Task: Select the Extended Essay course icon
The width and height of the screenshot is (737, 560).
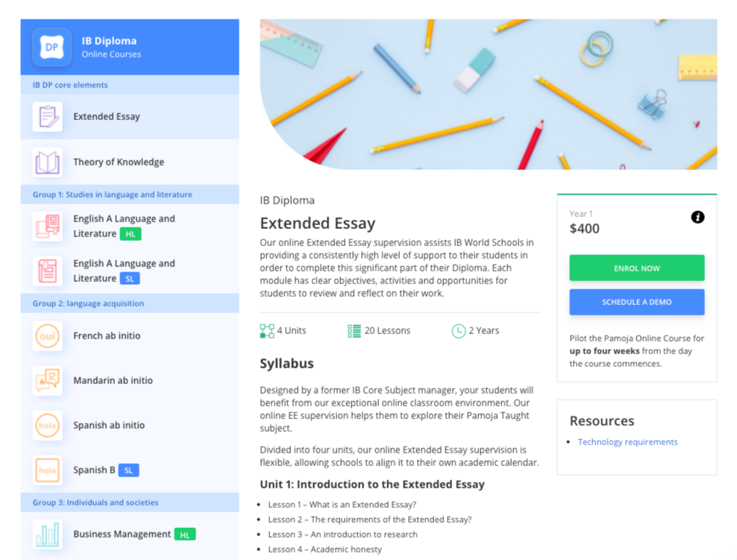Action: click(x=48, y=117)
